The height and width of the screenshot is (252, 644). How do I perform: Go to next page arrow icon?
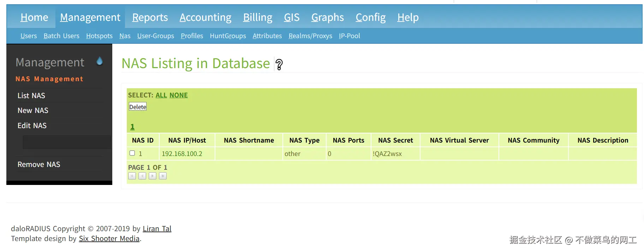coord(153,176)
